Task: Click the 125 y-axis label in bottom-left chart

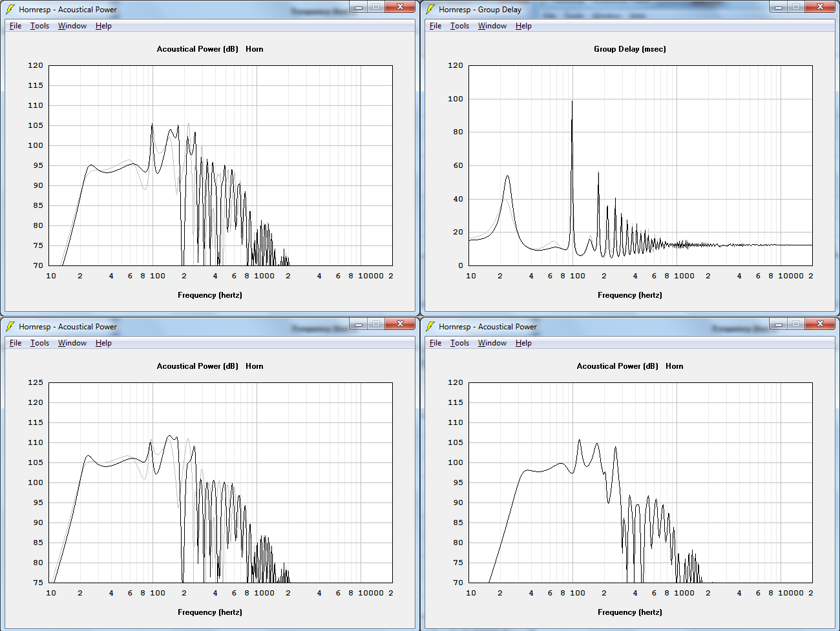Action: pos(36,382)
